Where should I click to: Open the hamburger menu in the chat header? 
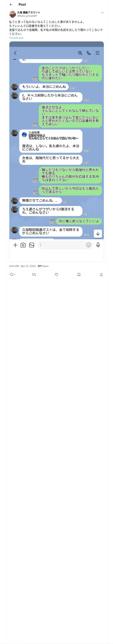[x=97, y=53]
